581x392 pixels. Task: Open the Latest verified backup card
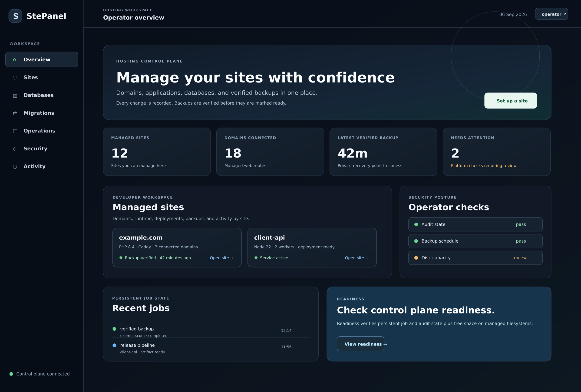(x=383, y=152)
